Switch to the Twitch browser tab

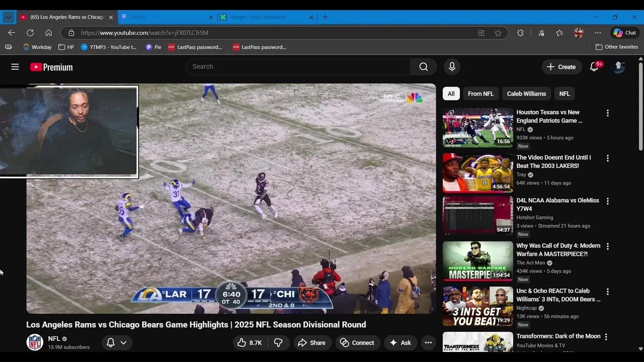[x=168, y=17]
